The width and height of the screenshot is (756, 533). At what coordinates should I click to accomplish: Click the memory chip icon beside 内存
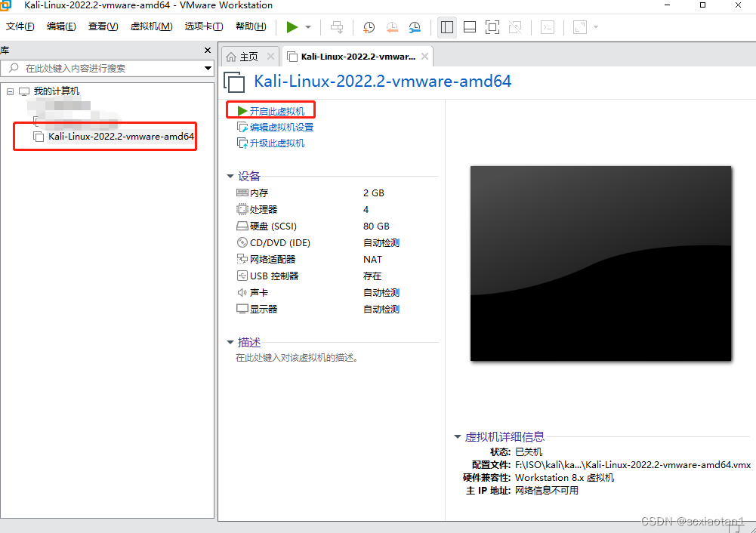242,193
